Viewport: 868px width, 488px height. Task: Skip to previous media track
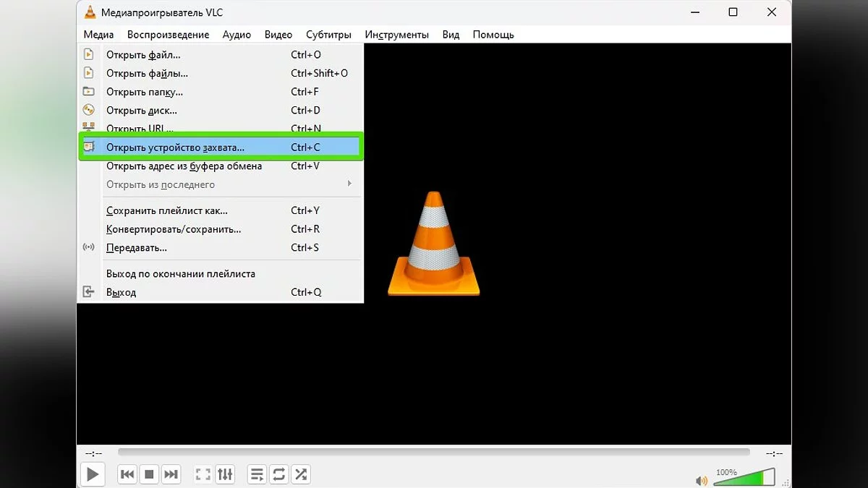[127, 474]
